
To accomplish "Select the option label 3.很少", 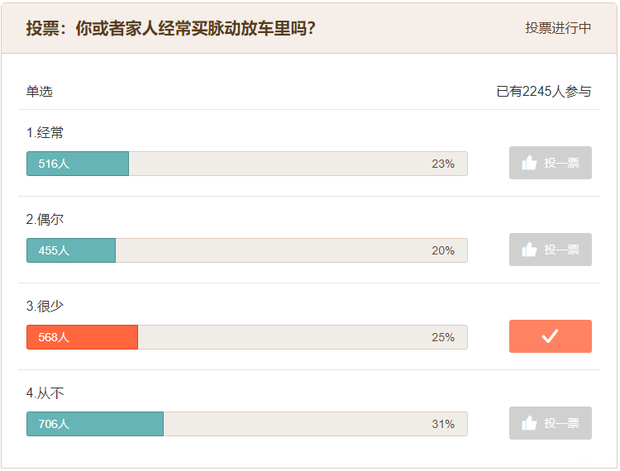I will [x=45, y=306].
